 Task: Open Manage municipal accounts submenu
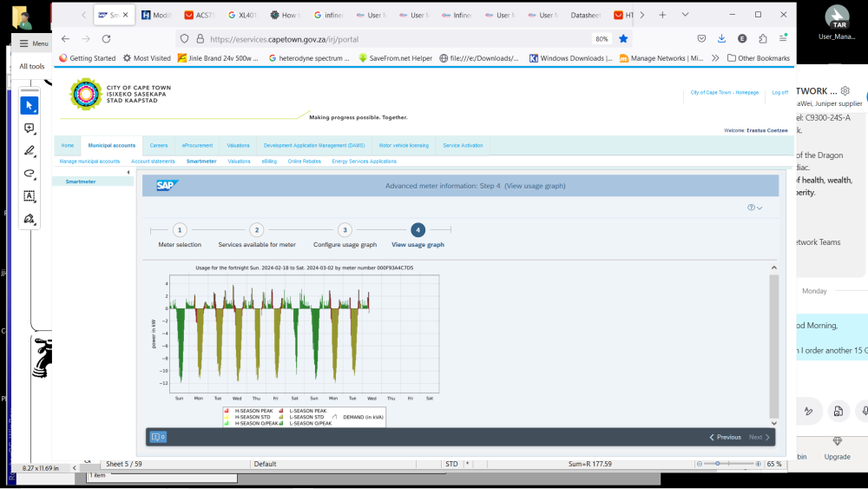pos(89,162)
